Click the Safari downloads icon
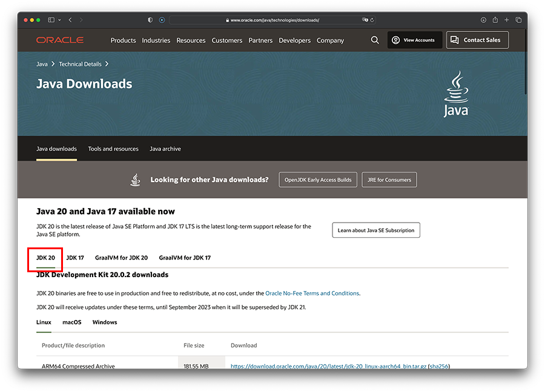The height and width of the screenshot is (392, 545). 483,20
